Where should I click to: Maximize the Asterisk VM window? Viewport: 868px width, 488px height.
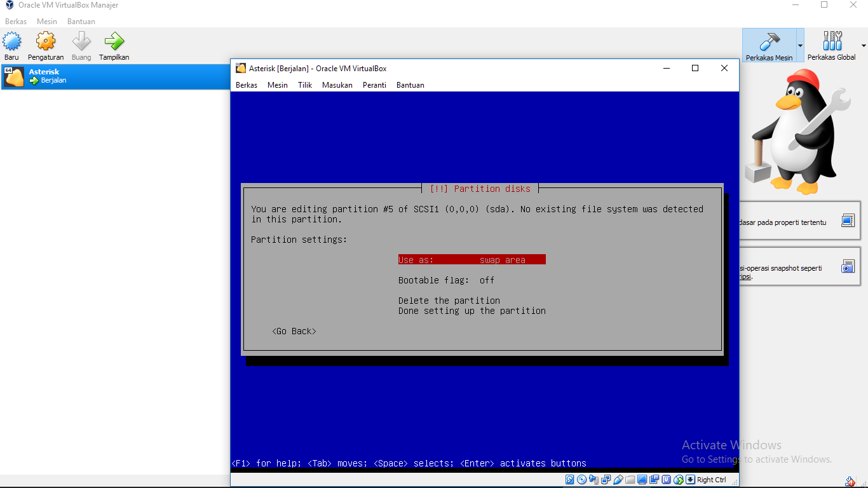pos(695,68)
